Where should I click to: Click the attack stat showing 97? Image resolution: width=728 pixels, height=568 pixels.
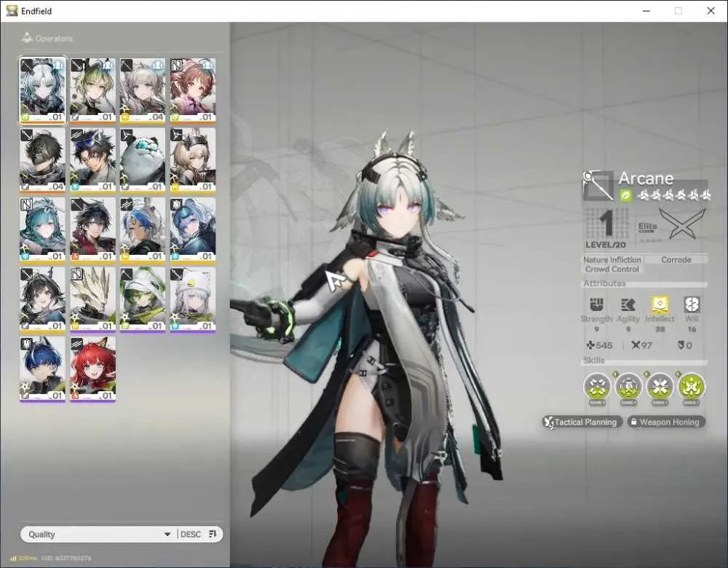point(641,345)
